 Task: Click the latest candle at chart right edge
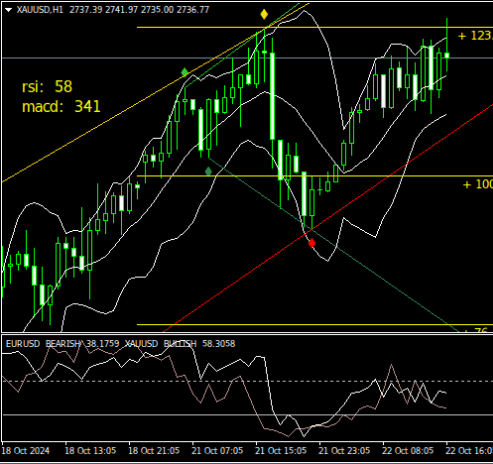[447, 55]
